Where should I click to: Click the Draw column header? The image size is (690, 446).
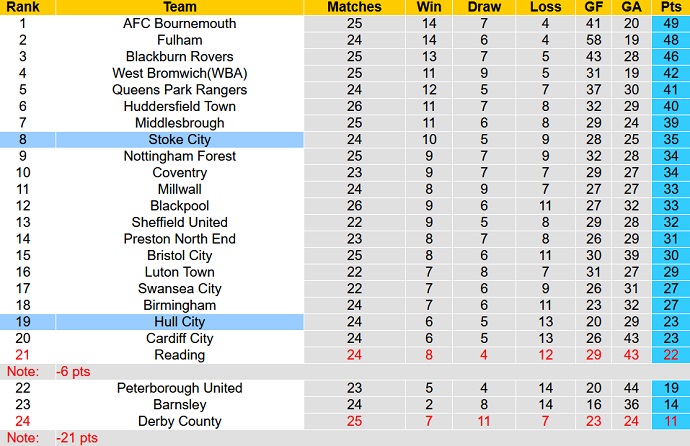[x=484, y=7]
